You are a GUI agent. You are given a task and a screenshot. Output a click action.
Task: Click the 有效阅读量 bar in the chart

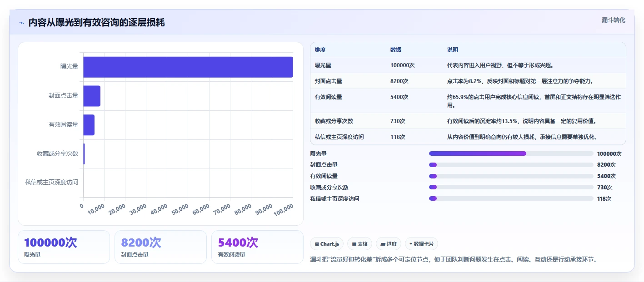pos(89,125)
